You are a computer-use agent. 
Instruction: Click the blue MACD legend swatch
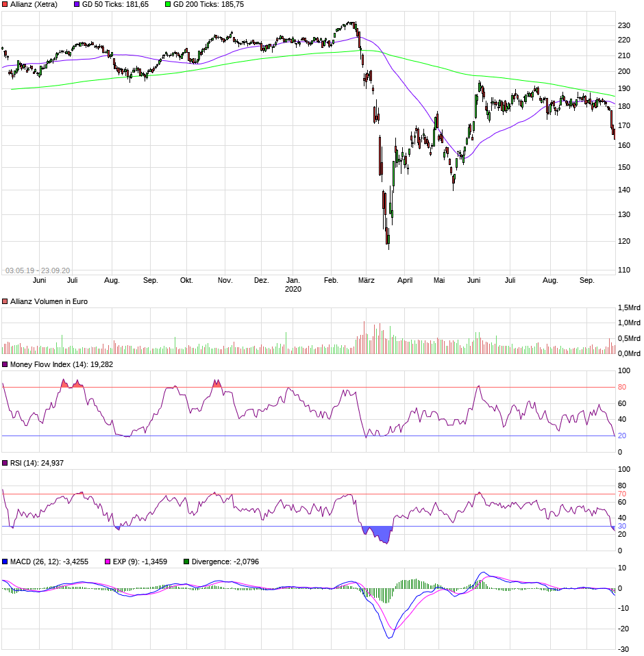[x=5, y=562]
